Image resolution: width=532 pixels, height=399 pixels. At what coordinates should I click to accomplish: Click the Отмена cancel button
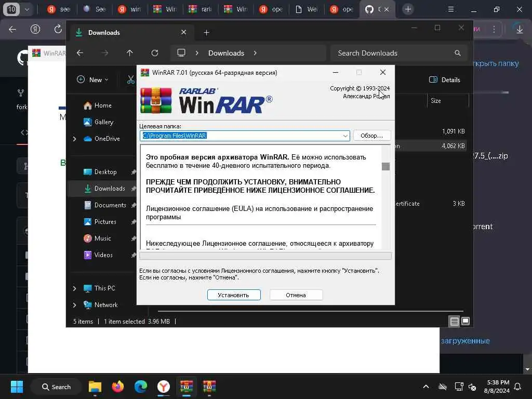pyautogui.click(x=296, y=295)
